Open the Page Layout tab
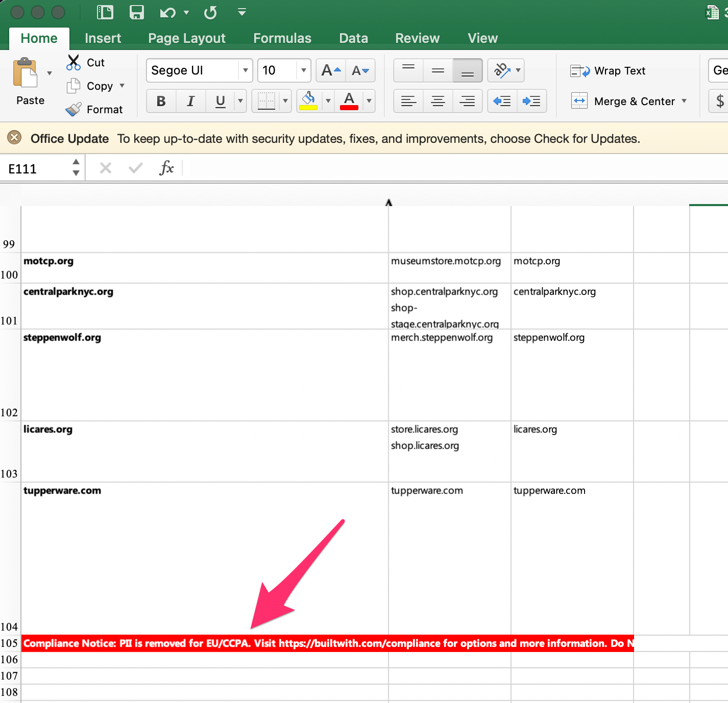 coord(187,38)
